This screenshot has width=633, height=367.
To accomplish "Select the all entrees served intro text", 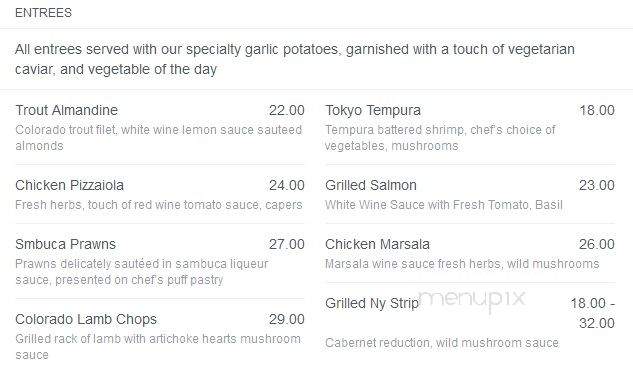I will pyautogui.click(x=295, y=59).
